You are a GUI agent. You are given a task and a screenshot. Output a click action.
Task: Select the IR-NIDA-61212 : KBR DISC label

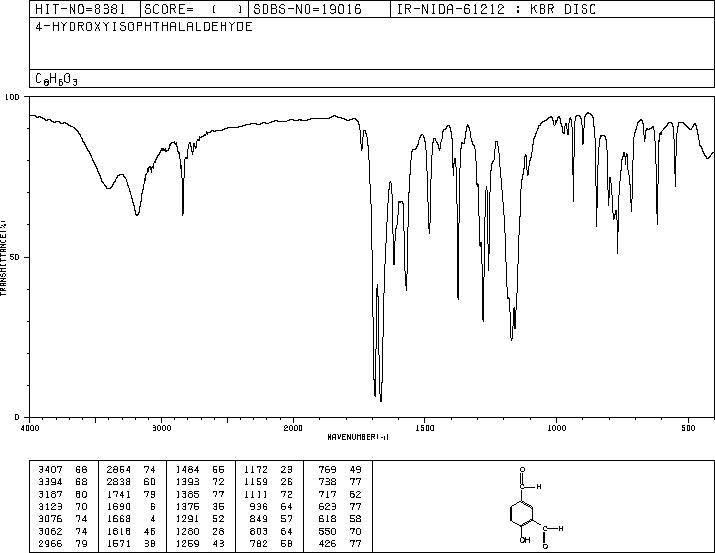pyautogui.click(x=496, y=9)
